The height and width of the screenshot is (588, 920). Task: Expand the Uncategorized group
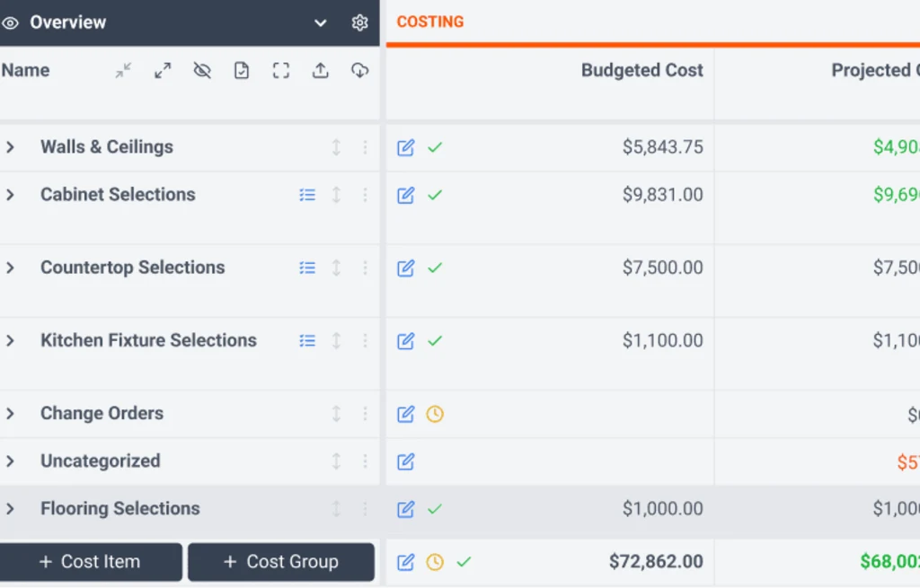tap(10, 461)
